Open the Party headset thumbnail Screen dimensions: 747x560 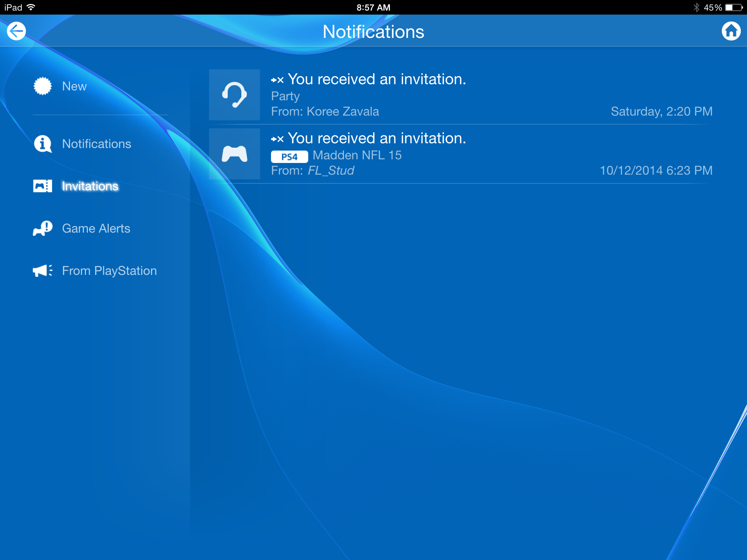point(235,95)
